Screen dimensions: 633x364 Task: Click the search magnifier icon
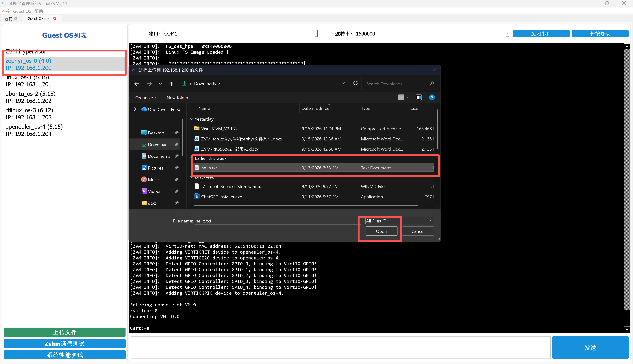coord(432,83)
